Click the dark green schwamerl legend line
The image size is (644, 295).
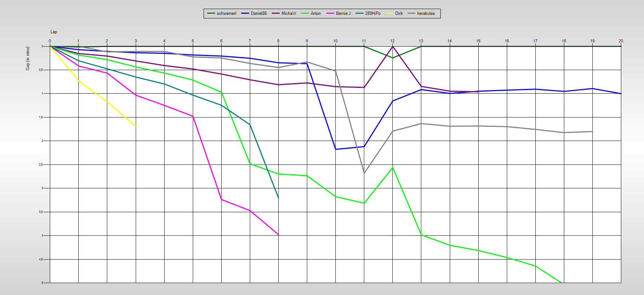(211, 13)
